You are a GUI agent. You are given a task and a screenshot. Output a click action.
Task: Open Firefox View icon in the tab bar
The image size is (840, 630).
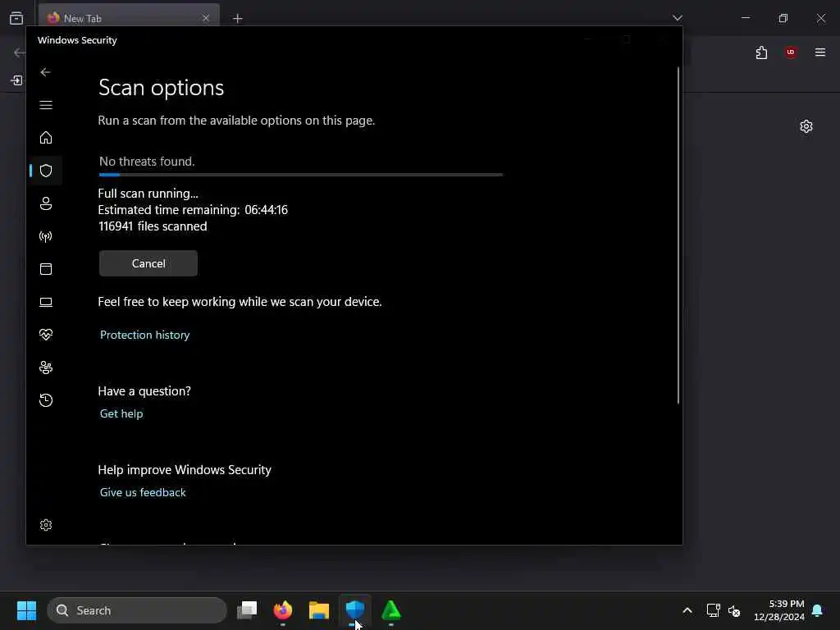pos(16,18)
